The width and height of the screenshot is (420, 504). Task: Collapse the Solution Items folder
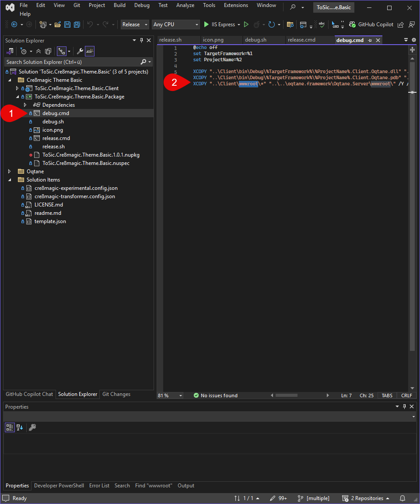[x=9, y=180]
